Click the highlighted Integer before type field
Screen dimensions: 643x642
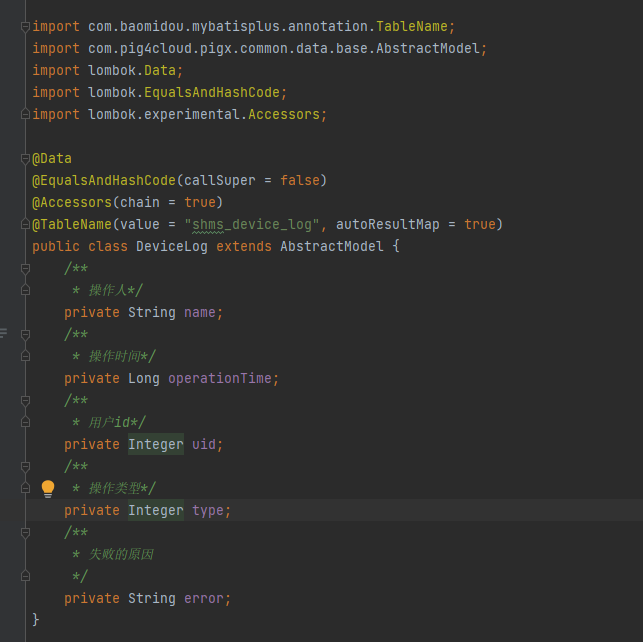tap(156, 510)
